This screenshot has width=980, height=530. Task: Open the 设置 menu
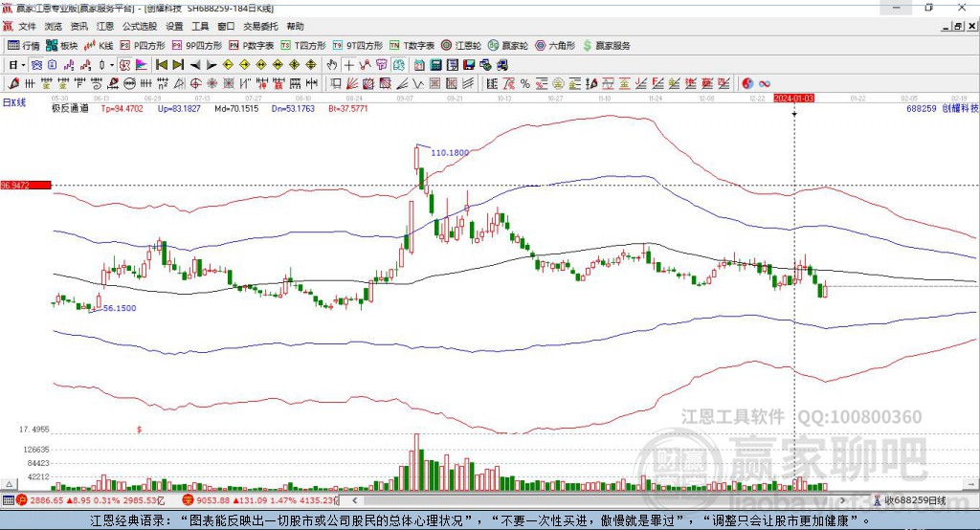174,26
